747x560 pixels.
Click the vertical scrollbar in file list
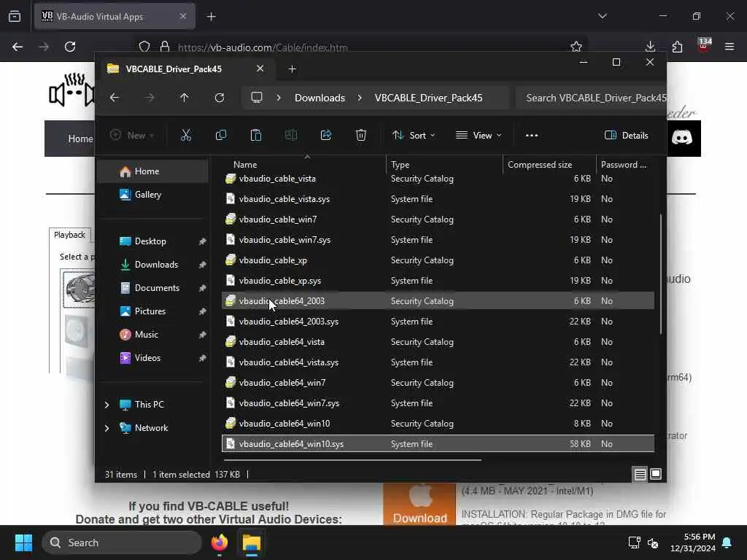pos(661,274)
